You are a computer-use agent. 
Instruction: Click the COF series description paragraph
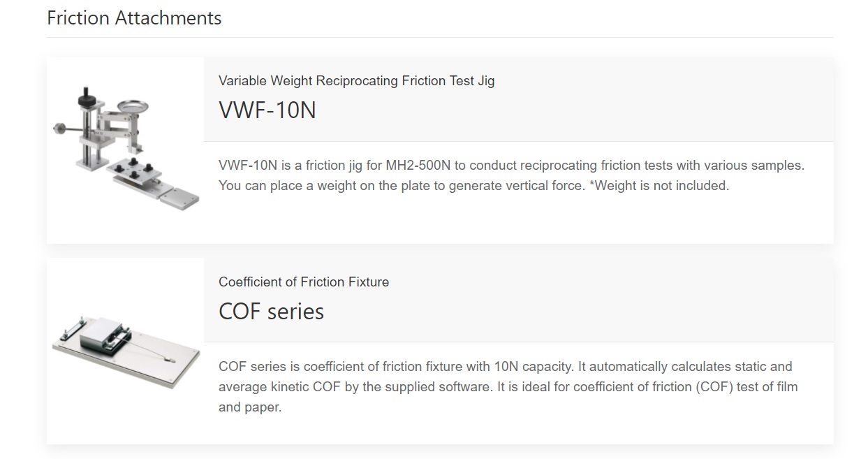[508, 386]
